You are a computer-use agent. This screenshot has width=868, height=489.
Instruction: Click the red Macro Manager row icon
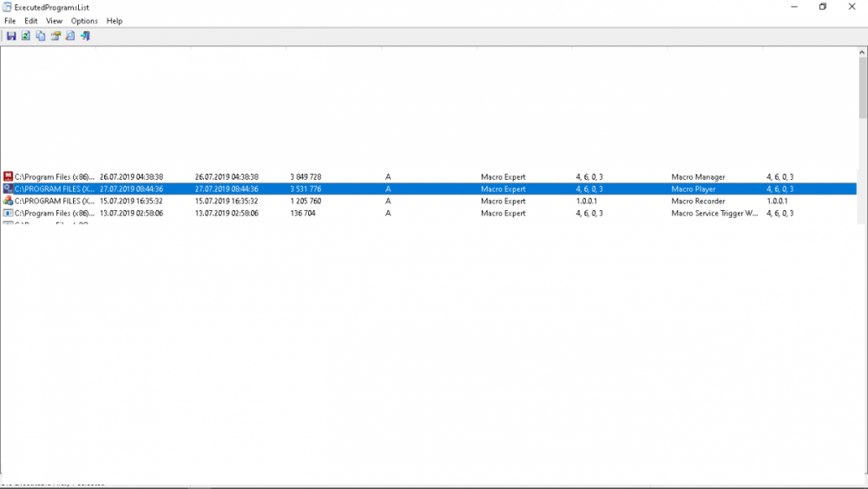point(8,176)
